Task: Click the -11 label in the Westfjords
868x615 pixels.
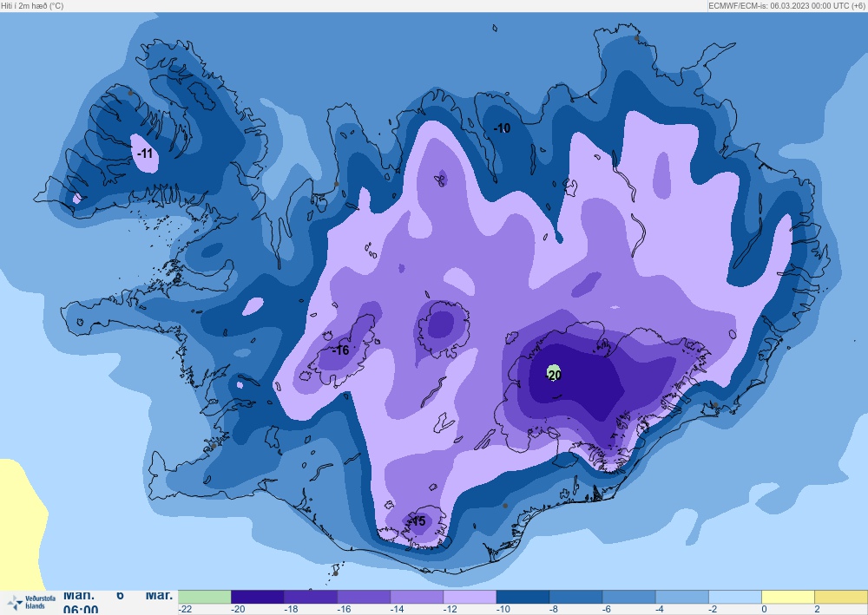Action: tap(145, 154)
